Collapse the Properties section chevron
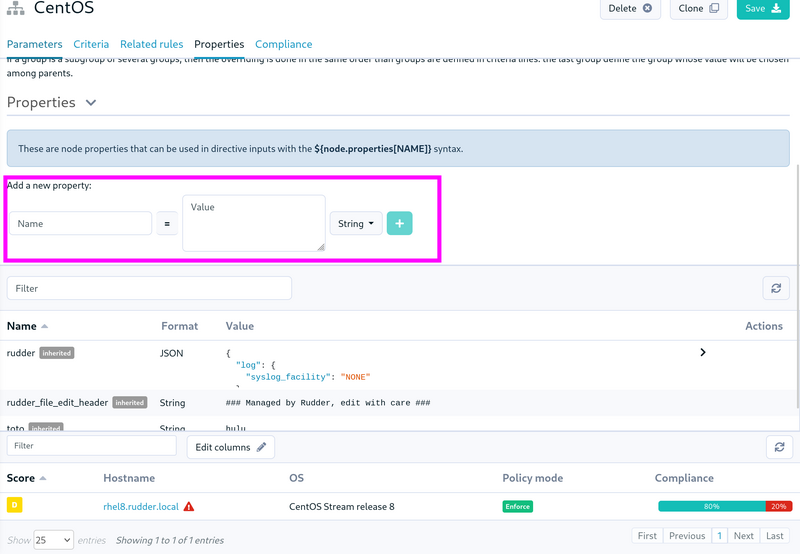The height and width of the screenshot is (554, 800). pyautogui.click(x=91, y=103)
